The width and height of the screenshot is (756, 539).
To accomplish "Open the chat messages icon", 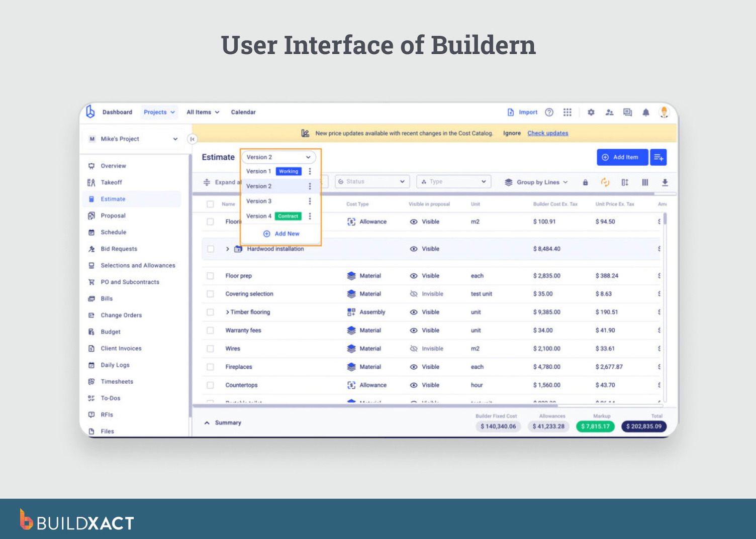I will click(x=627, y=112).
